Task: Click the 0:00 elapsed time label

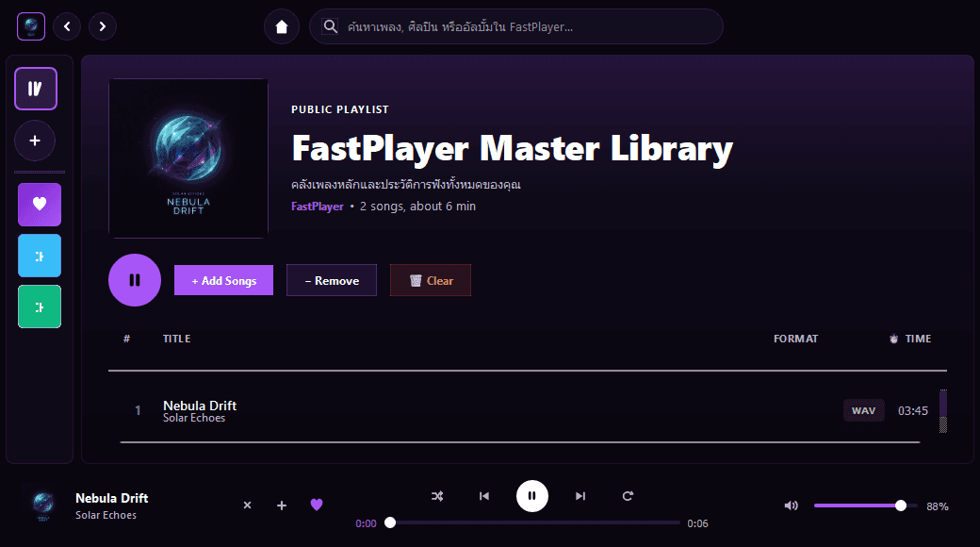Action: (367, 523)
